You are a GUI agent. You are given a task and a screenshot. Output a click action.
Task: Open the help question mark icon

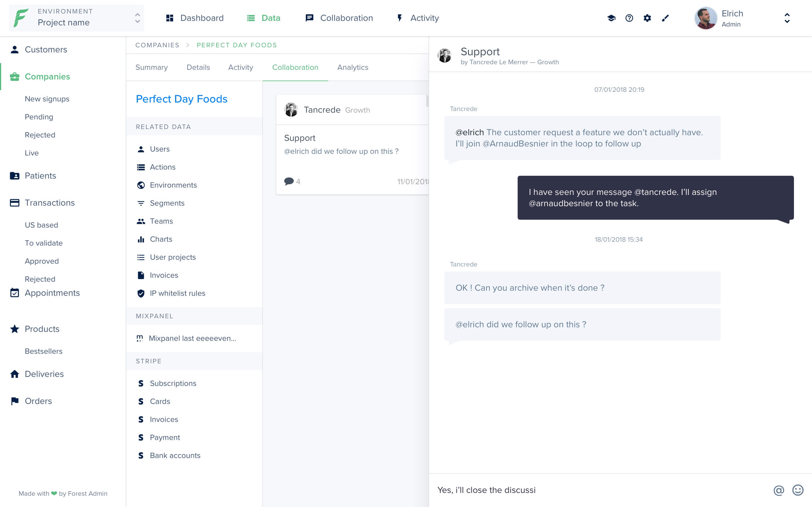629,18
